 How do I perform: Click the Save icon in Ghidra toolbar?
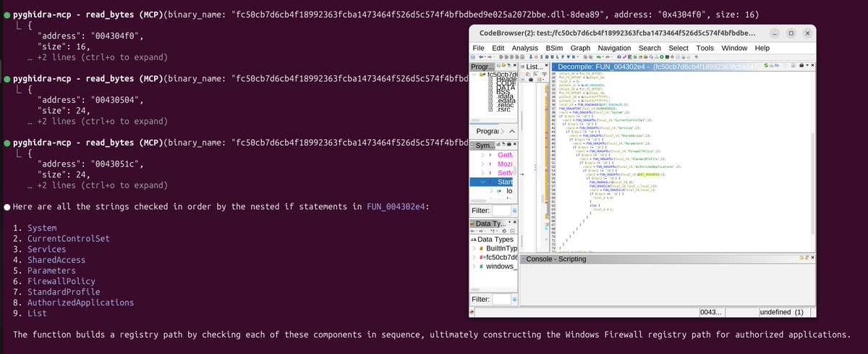tap(472, 56)
